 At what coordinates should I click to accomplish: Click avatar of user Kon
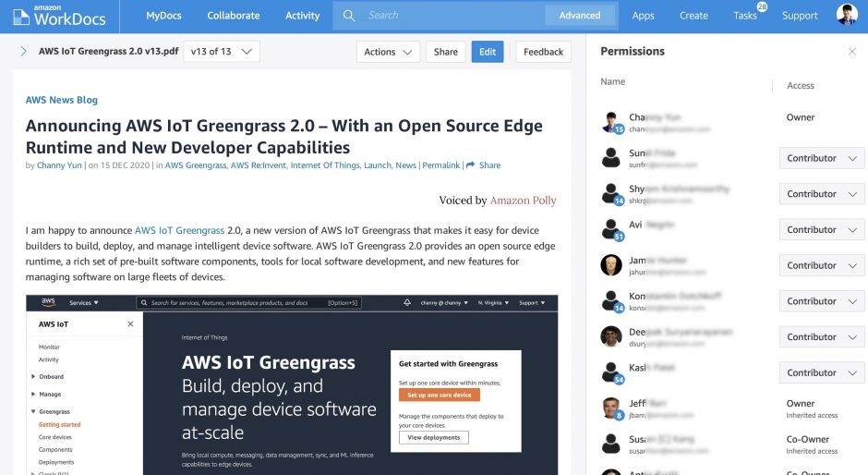click(x=612, y=301)
